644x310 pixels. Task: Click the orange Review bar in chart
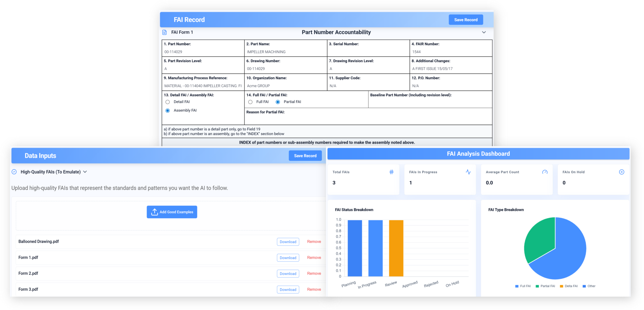(x=396, y=248)
